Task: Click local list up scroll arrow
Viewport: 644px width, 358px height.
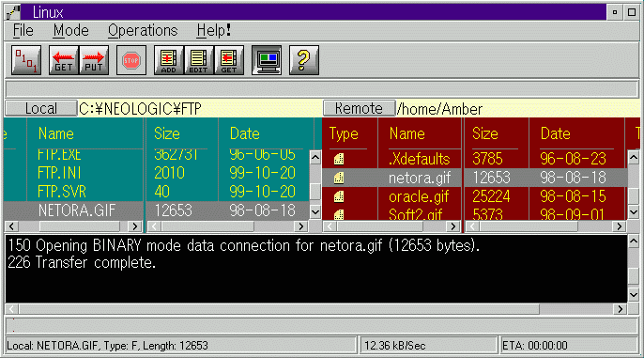Action: (315, 157)
